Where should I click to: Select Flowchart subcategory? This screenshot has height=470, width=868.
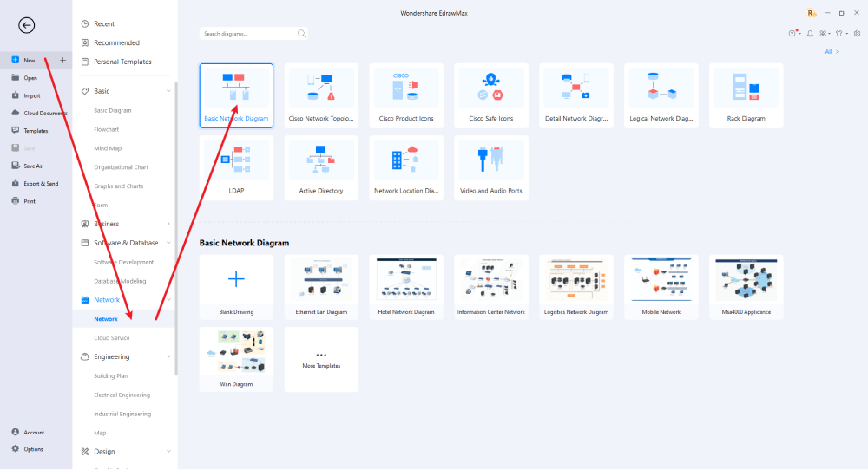click(x=106, y=129)
